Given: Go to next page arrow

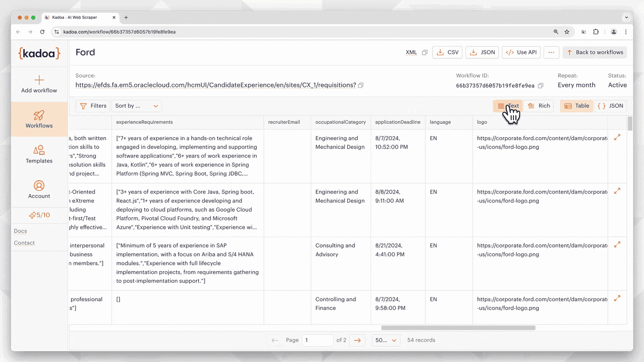Looking at the screenshot, I should pyautogui.click(x=357, y=340).
